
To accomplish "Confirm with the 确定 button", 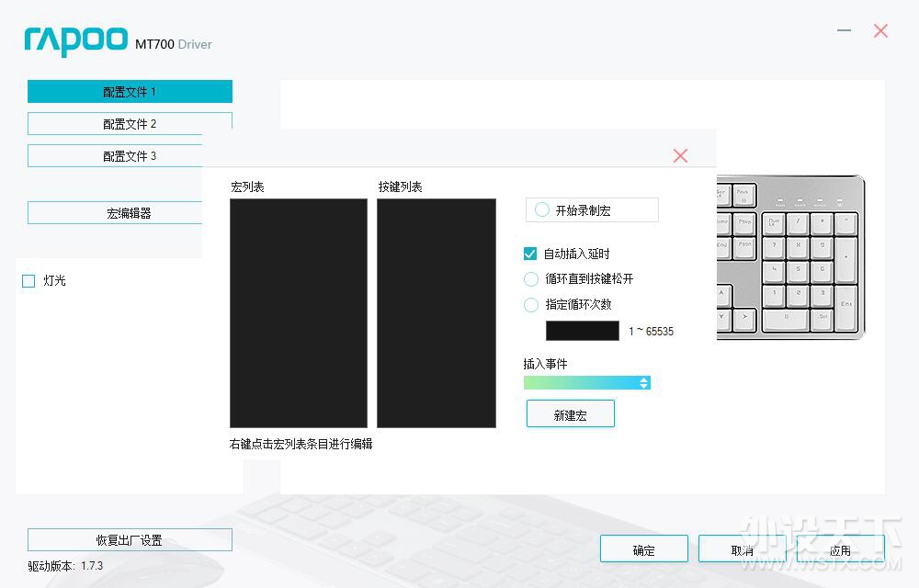I will [643, 548].
